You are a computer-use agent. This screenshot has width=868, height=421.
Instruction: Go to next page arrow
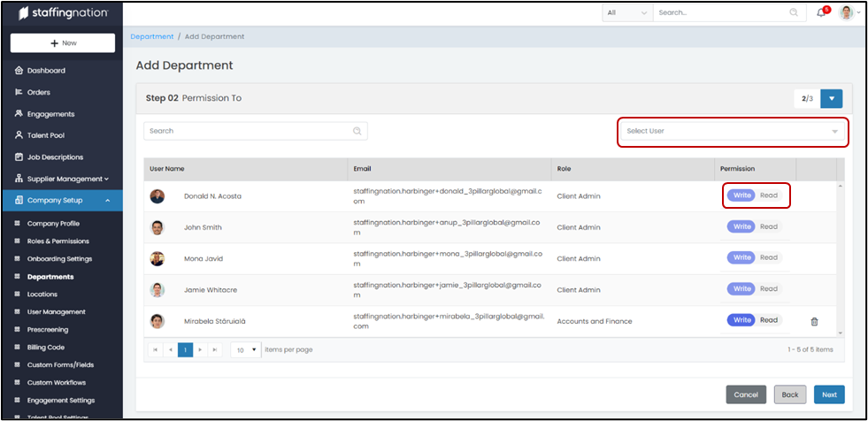click(200, 349)
